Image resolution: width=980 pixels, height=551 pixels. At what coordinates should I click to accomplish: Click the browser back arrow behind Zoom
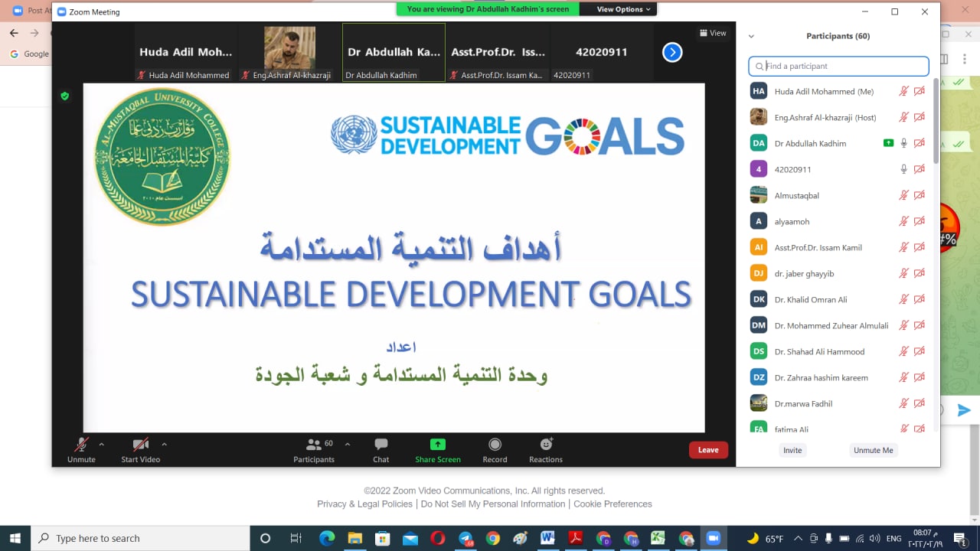(x=14, y=33)
